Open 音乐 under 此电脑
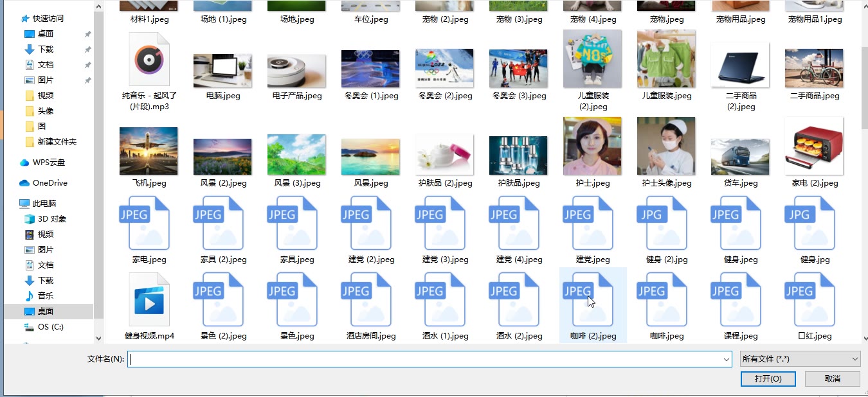 coord(39,296)
